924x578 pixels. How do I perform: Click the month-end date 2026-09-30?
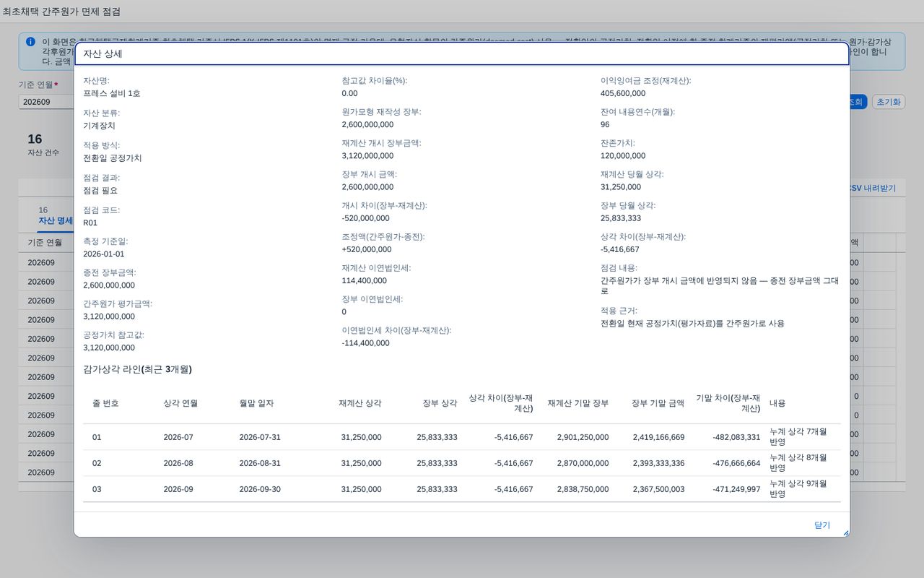[x=260, y=489]
